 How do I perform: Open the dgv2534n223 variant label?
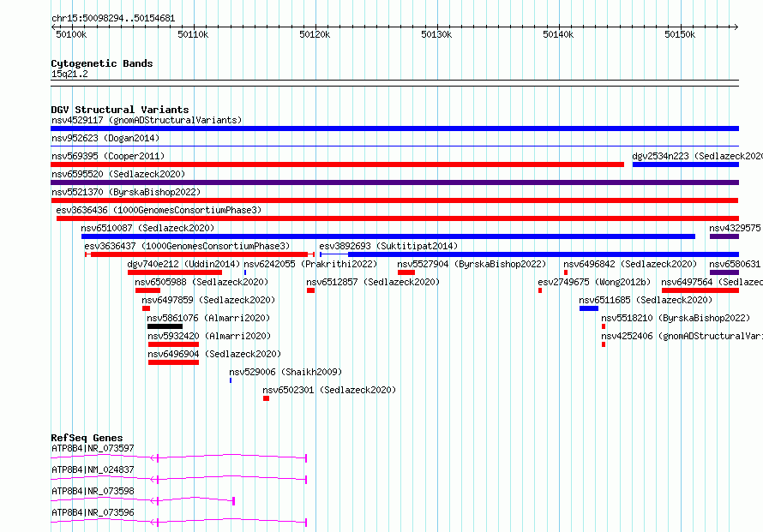point(697,156)
